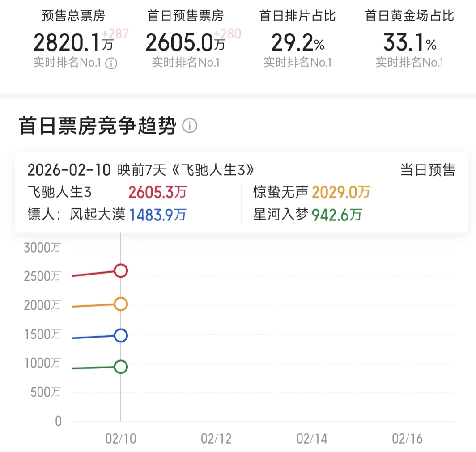This screenshot has width=476, height=452.
Task: Click the 02/12 axis date label
Action: click(x=216, y=439)
